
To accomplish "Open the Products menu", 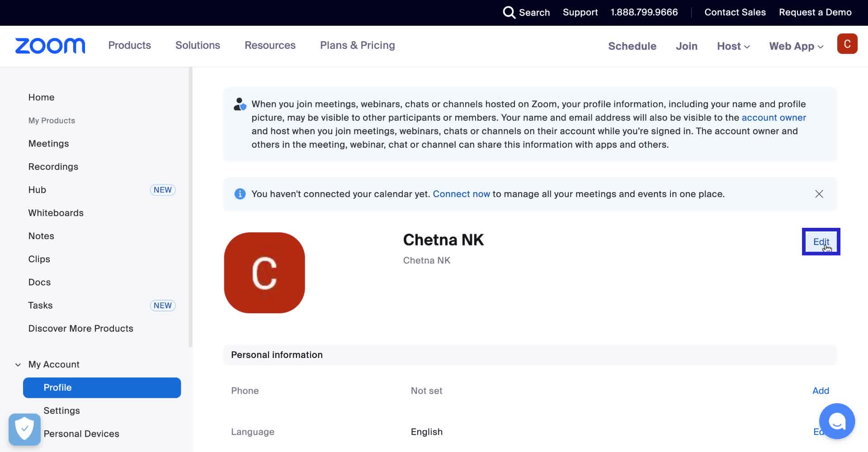I will point(129,45).
